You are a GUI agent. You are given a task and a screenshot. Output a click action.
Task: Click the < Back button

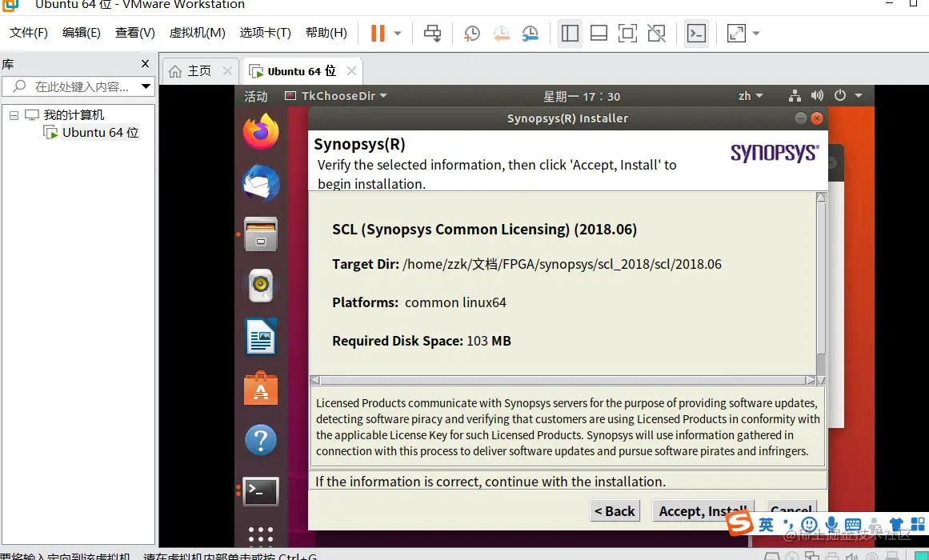pyautogui.click(x=615, y=511)
